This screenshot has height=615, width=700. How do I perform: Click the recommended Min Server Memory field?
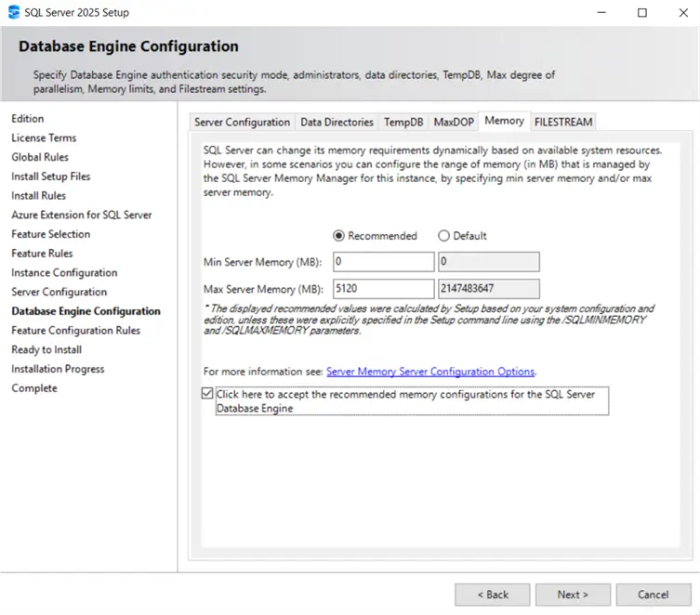click(x=384, y=262)
